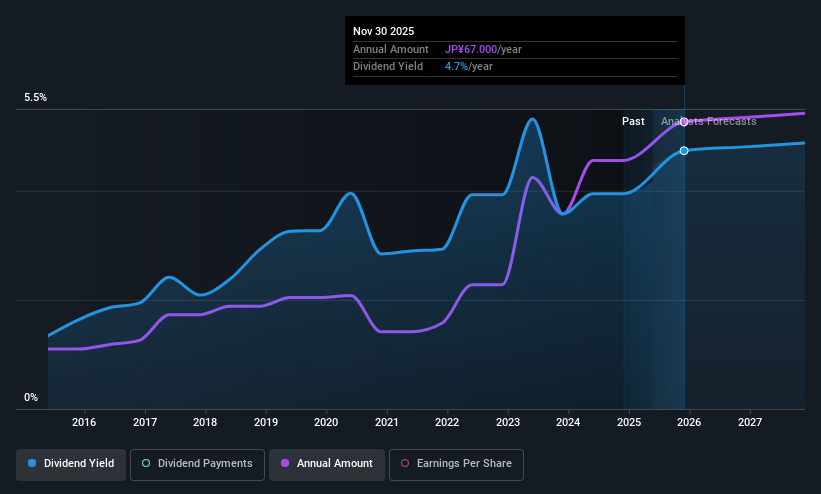
Task: Click the blue Dividend Yield data point marker
Action: tap(684, 151)
